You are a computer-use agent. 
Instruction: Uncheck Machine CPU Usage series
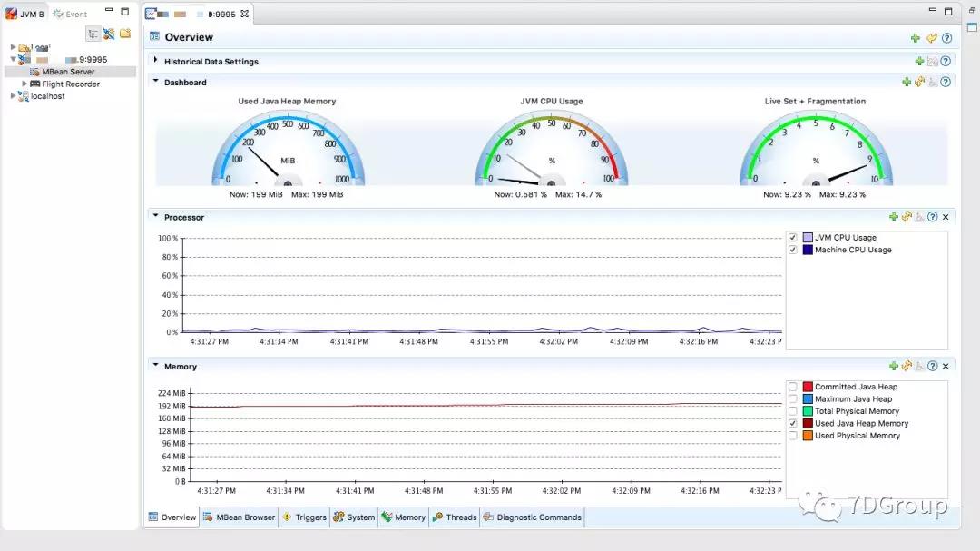(x=792, y=250)
